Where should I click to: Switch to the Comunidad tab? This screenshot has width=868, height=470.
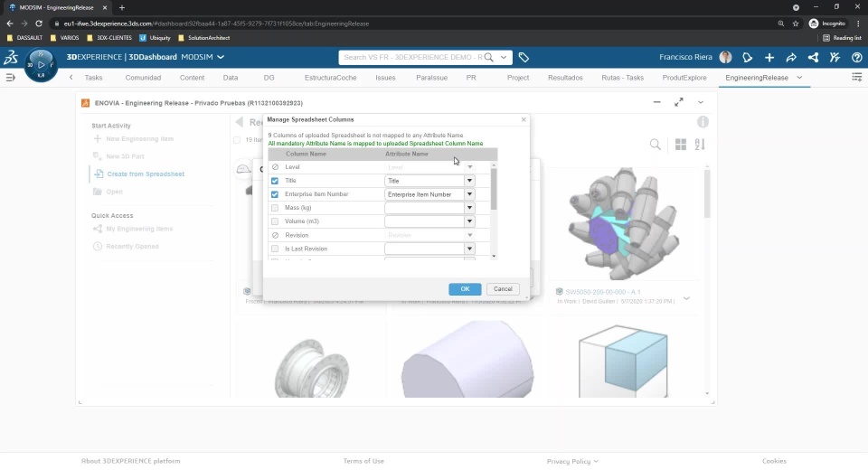[143, 78]
